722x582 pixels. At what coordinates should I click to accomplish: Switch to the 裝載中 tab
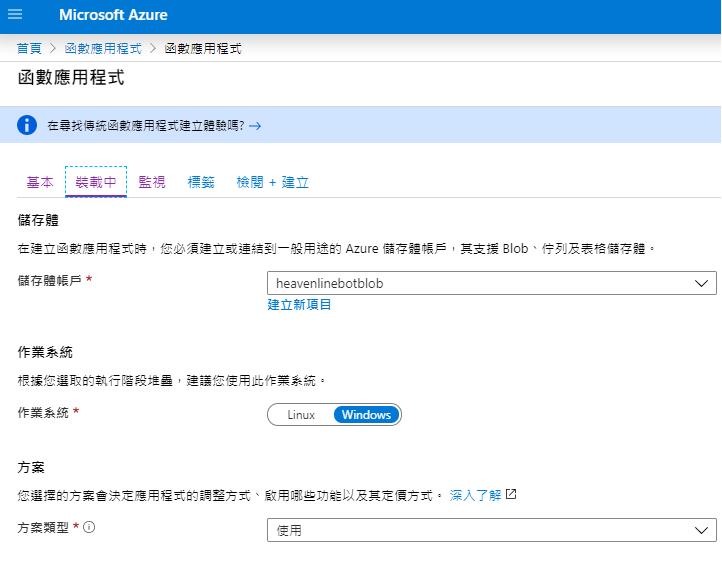coord(96,182)
